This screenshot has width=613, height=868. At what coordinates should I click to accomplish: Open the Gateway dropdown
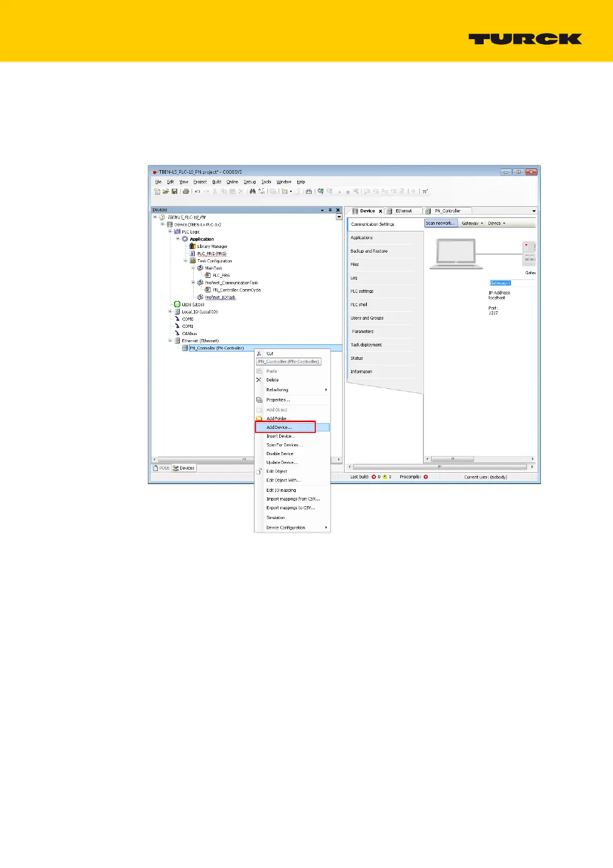coord(472,223)
